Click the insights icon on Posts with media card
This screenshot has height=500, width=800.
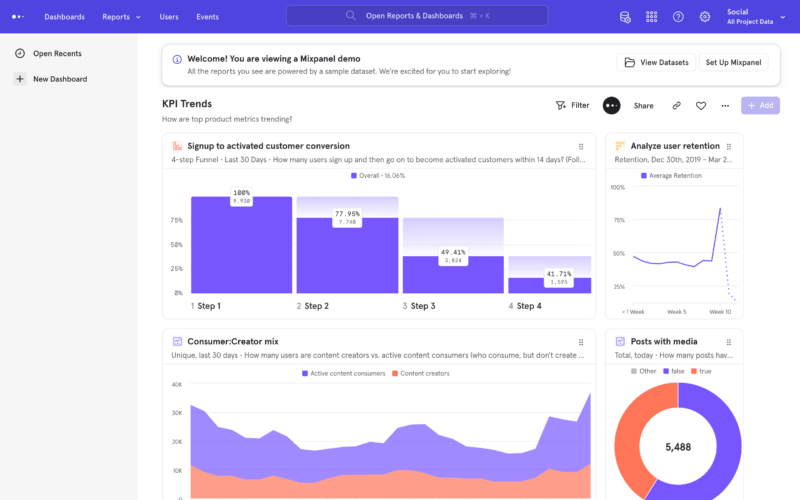(x=620, y=341)
